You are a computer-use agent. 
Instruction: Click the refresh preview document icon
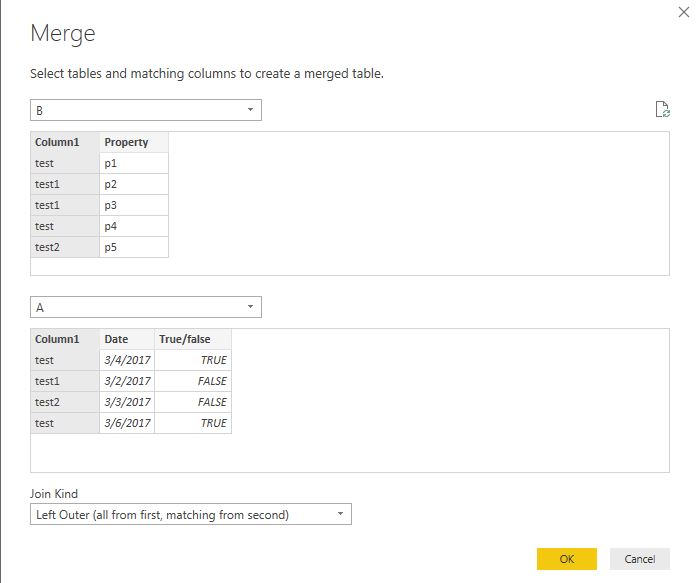tap(663, 109)
